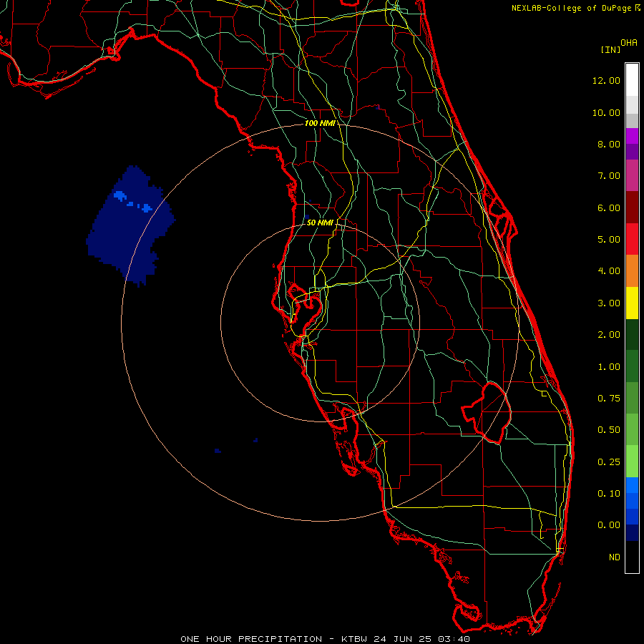The width and height of the screenshot is (644, 644).
Task: Select the 0.75 legend value
Action: click(x=609, y=399)
